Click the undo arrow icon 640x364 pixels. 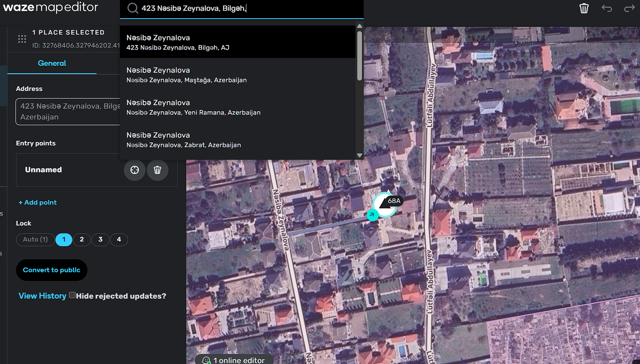click(x=606, y=8)
